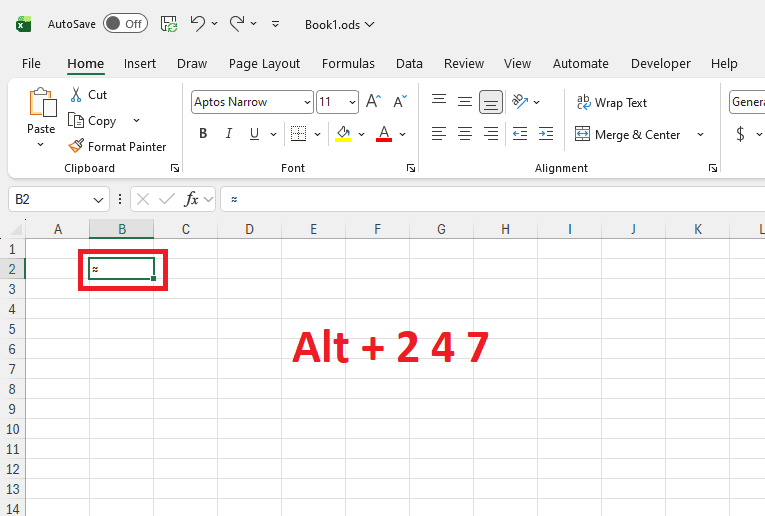This screenshot has height=516, width=765.
Task: Open the Font settings dialog launcher
Action: pos(411,168)
